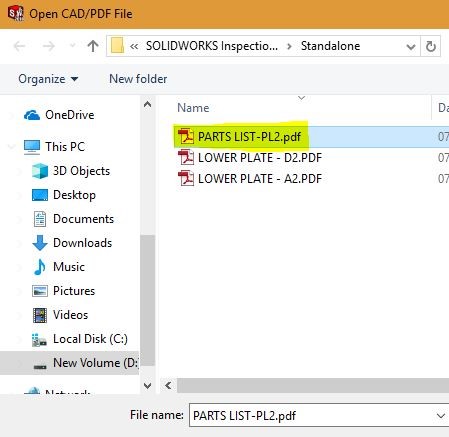Click the Forward navigation arrow

pos(49,46)
